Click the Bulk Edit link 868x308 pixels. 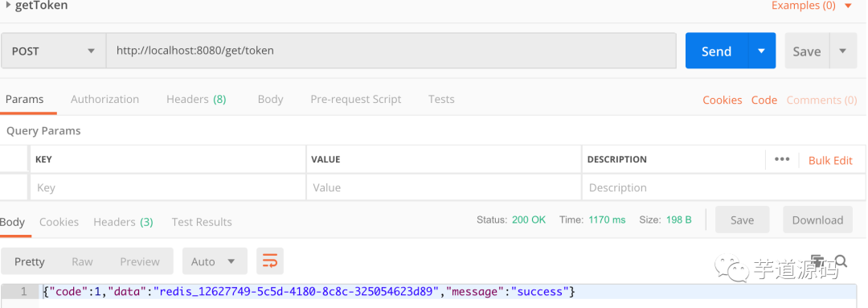tap(830, 160)
